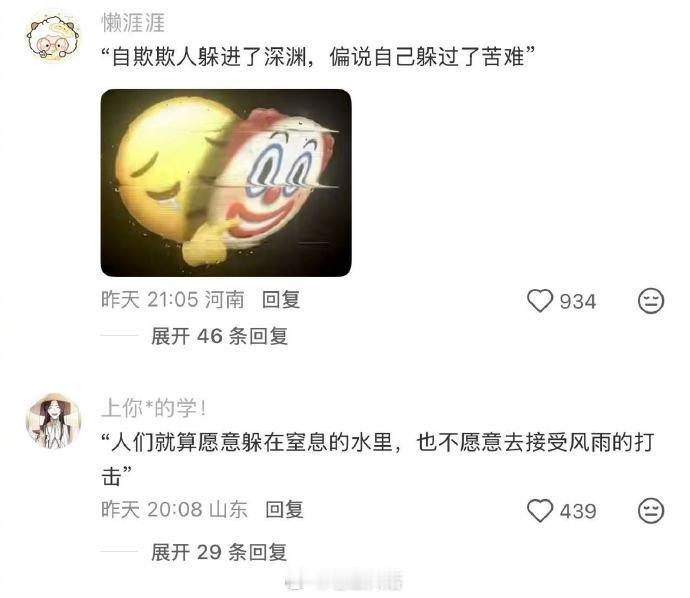Select the second comment text about 窒息的水里

378,459
